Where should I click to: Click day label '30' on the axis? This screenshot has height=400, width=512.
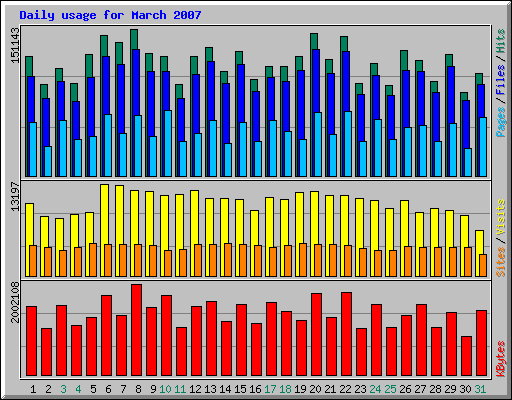click(x=465, y=389)
